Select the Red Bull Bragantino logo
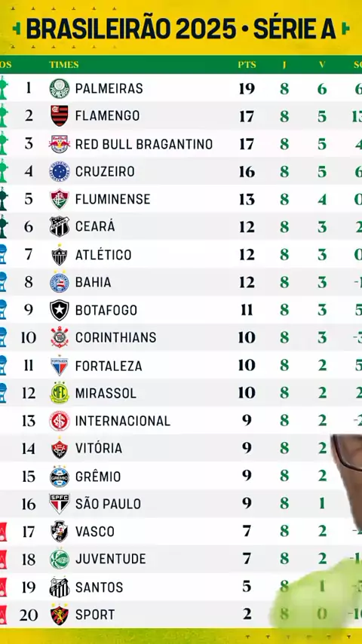 [60, 144]
